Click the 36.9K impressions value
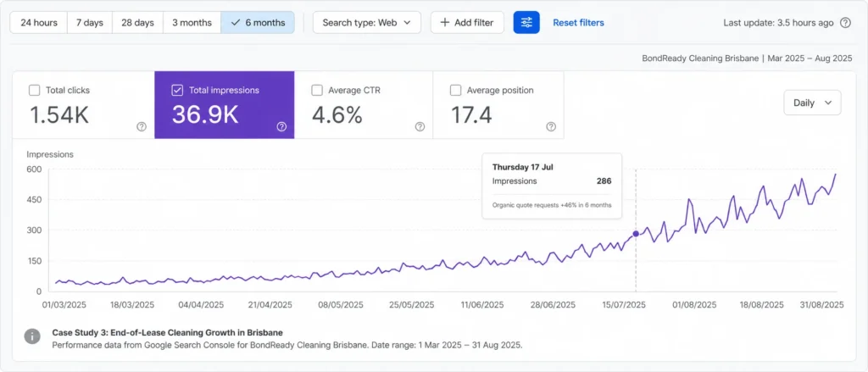The width and height of the screenshot is (868, 372). pos(205,114)
